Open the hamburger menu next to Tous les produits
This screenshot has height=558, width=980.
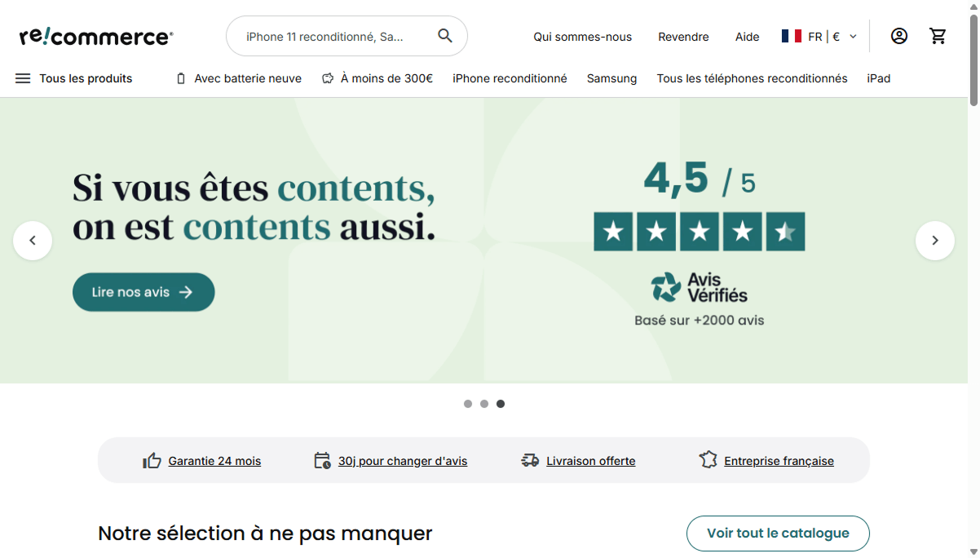click(x=22, y=78)
